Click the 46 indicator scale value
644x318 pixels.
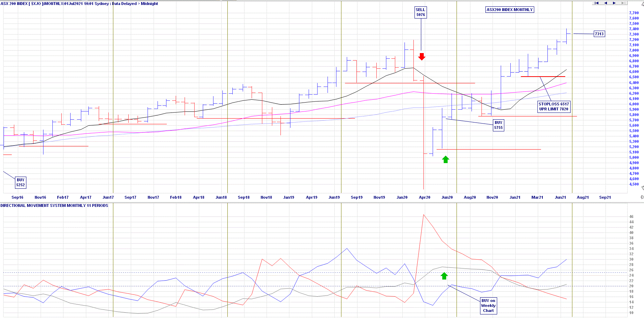tap(632, 217)
